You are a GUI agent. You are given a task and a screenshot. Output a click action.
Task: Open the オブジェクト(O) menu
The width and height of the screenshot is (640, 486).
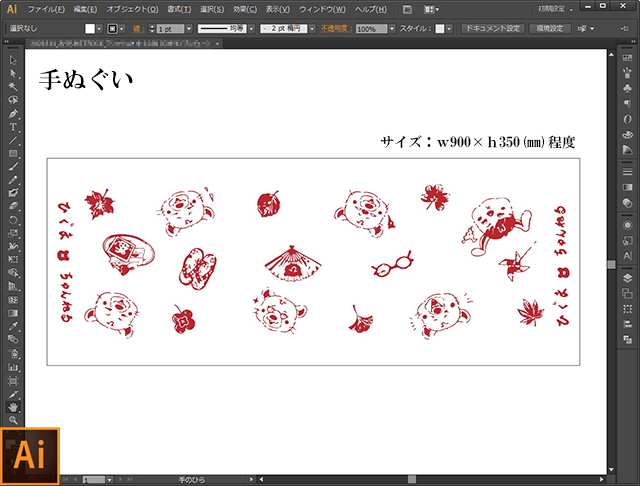[132, 9]
